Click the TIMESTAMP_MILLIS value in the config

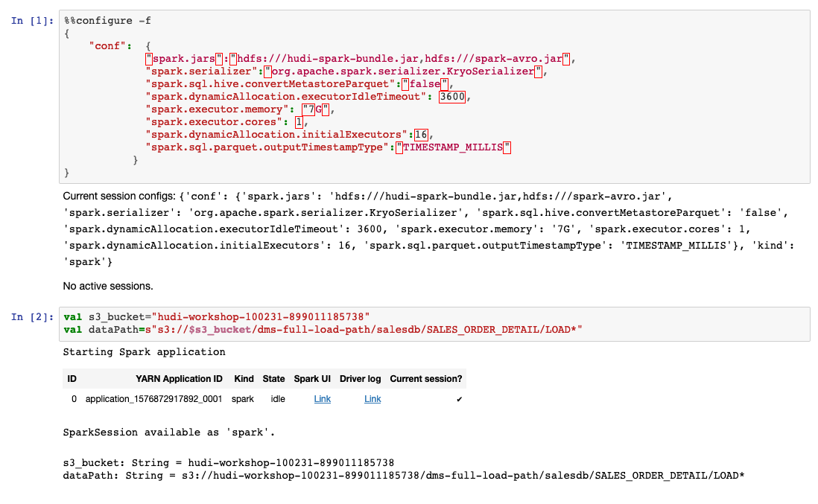pos(453,147)
